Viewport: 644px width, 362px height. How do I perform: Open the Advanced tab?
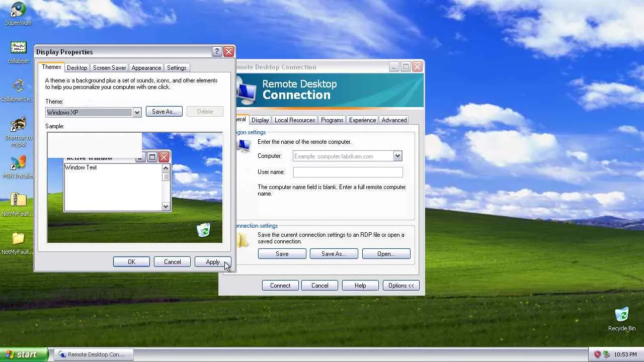click(x=394, y=120)
